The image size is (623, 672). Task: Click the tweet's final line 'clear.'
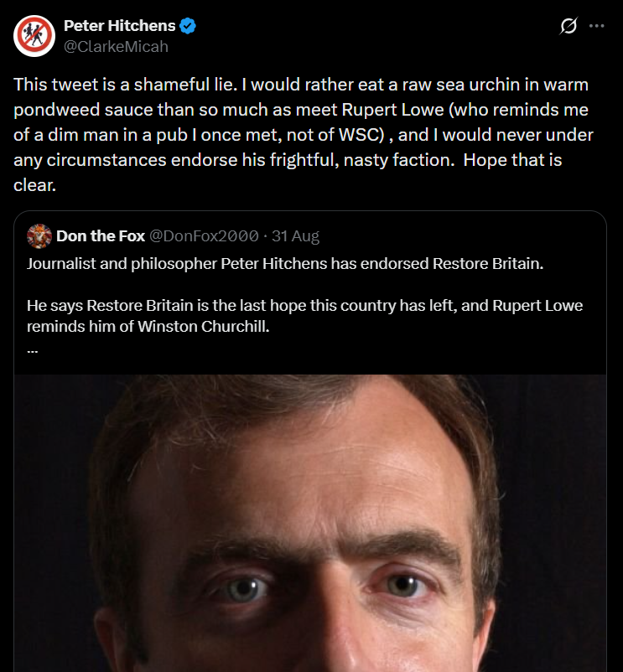34,185
